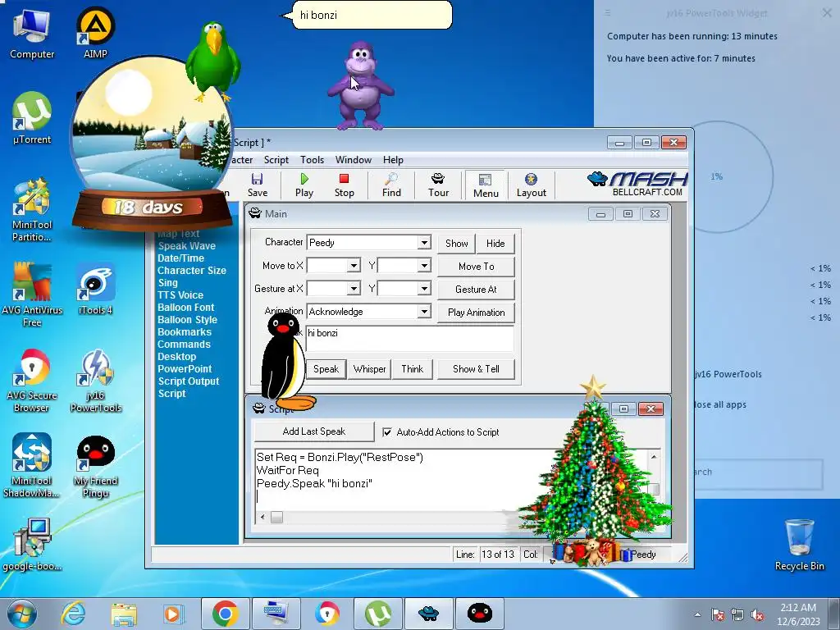Image resolution: width=840 pixels, height=630 pixels.
Task: Open the Gesture at Y dropdown
Action: coord(424,289)
